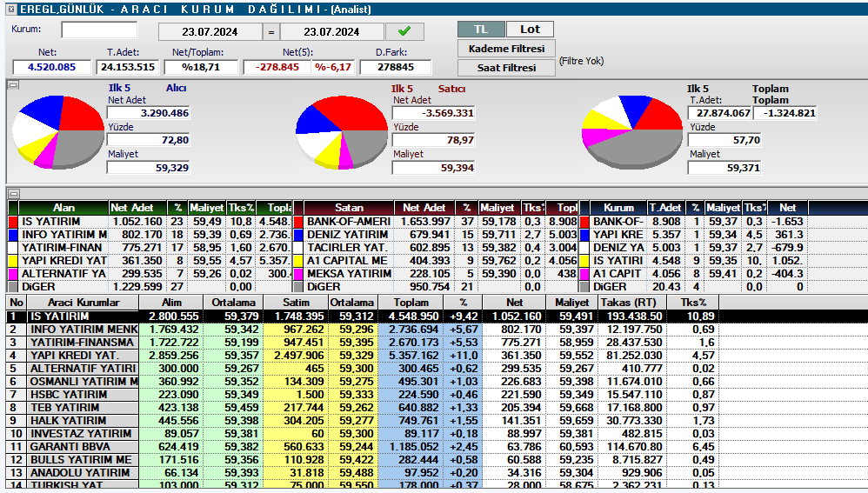Open Saat Filtresi
This screenshot has height=493, width=868.
coord(506,68)
